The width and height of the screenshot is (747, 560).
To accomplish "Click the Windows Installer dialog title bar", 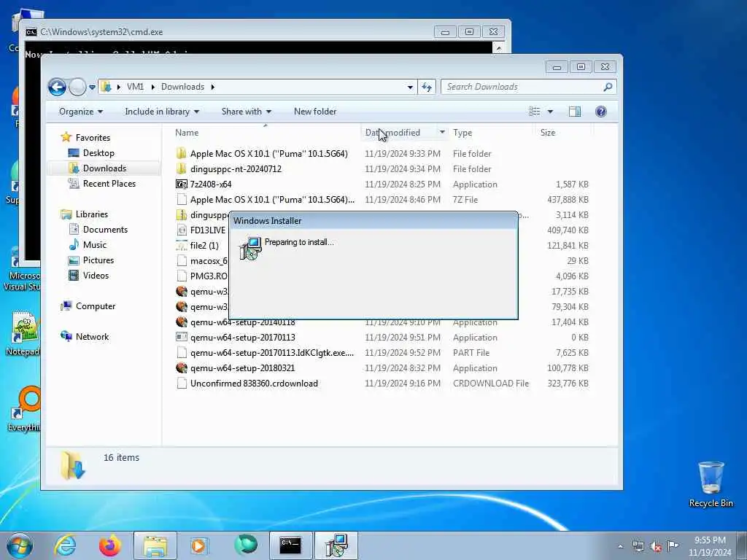I will 373,220.
